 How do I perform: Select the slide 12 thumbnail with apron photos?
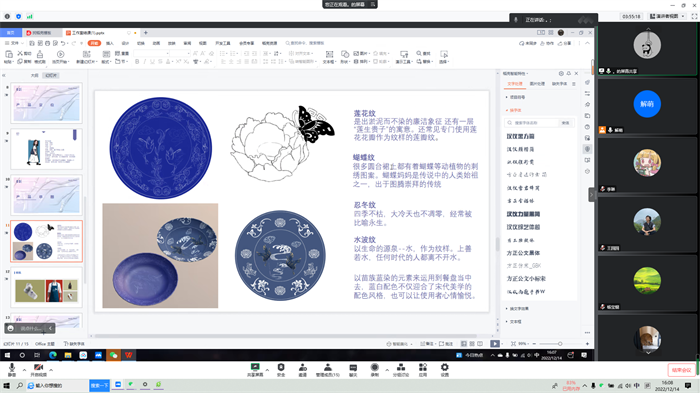point(46,287)
